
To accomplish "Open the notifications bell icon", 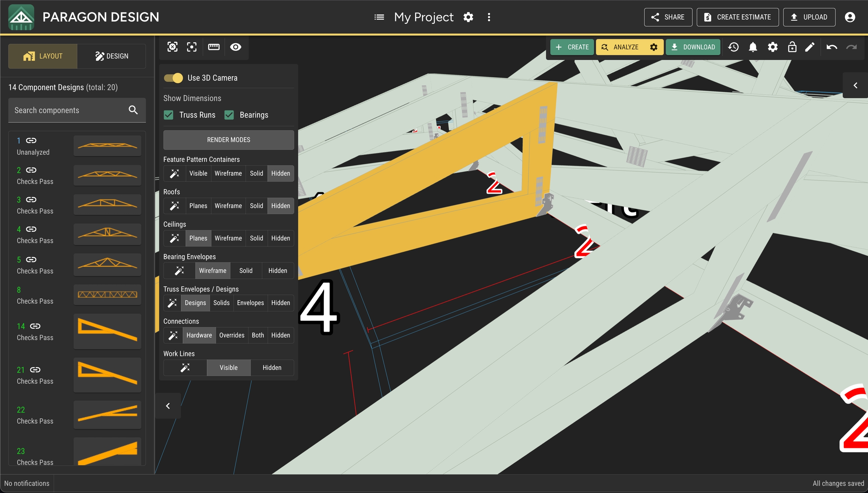I will [x=753, y=47].
